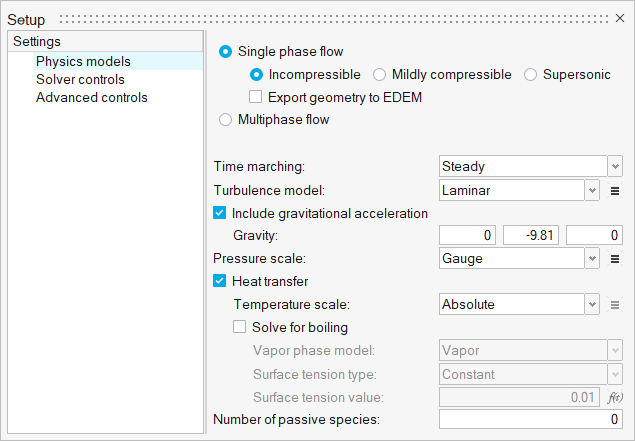Open the Pressure scale options menu icon
Viewport: 635px width, 441px height.
[x=616, y=259]
